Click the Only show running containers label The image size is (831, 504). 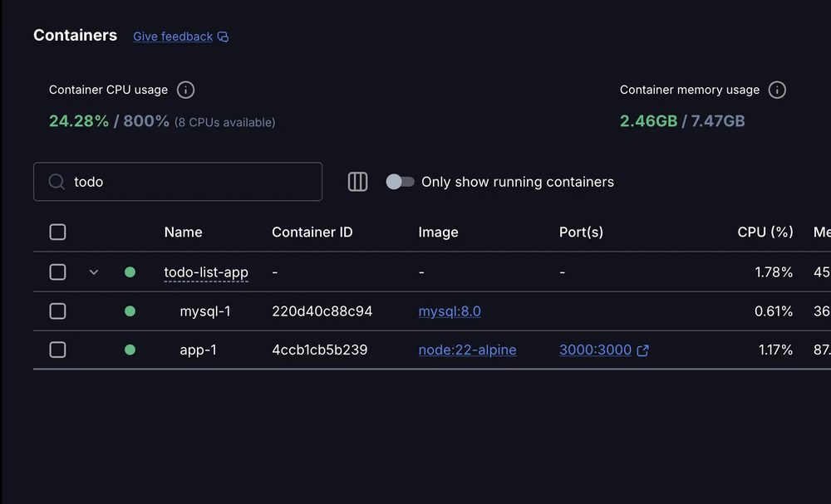518,182
